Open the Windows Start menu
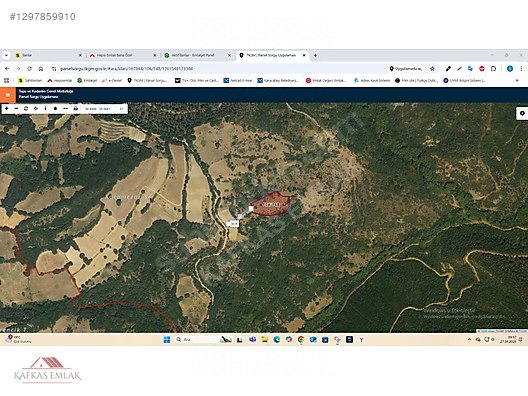528x396 pixels. [167, 339]
